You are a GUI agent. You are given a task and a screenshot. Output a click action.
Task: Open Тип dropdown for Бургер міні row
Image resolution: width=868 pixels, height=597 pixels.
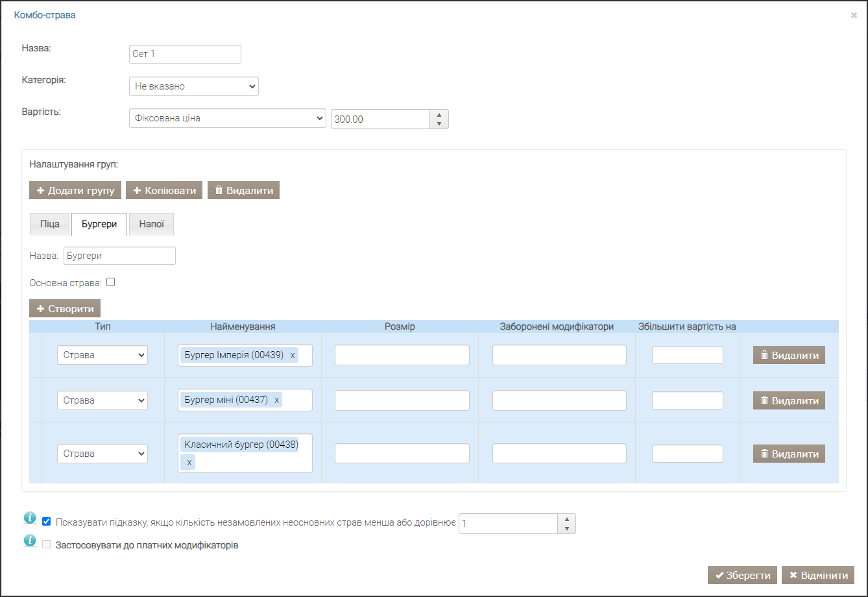pyautogui.click(x=102, y=400)
